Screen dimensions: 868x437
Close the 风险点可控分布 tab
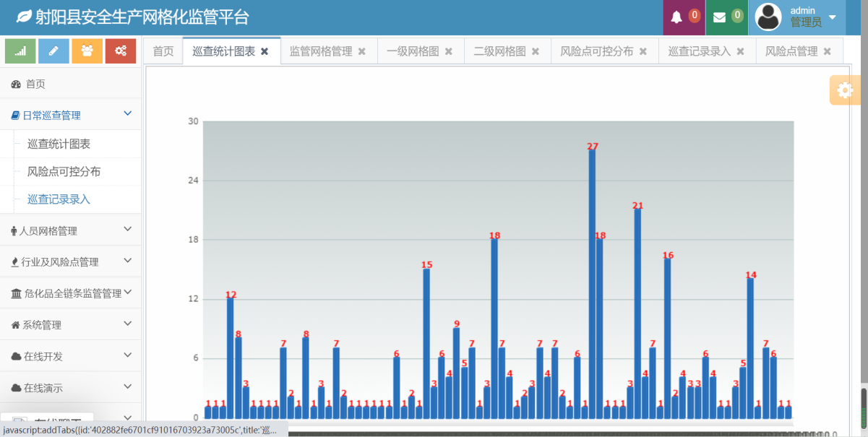(x=643, y=51)
